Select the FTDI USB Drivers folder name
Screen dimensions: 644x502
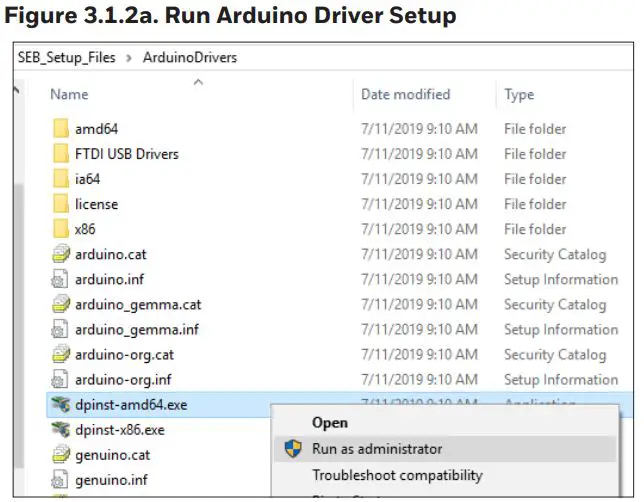pos(127,154)
